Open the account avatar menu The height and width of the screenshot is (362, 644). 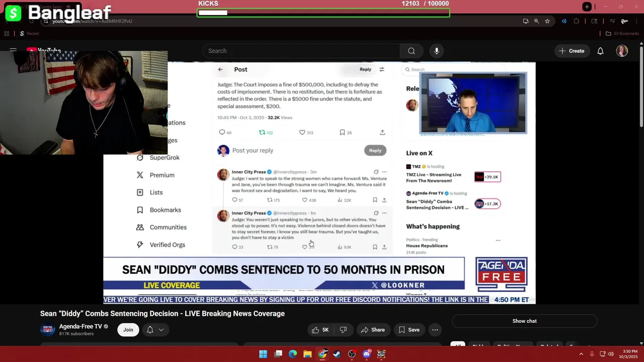(622, 51)
